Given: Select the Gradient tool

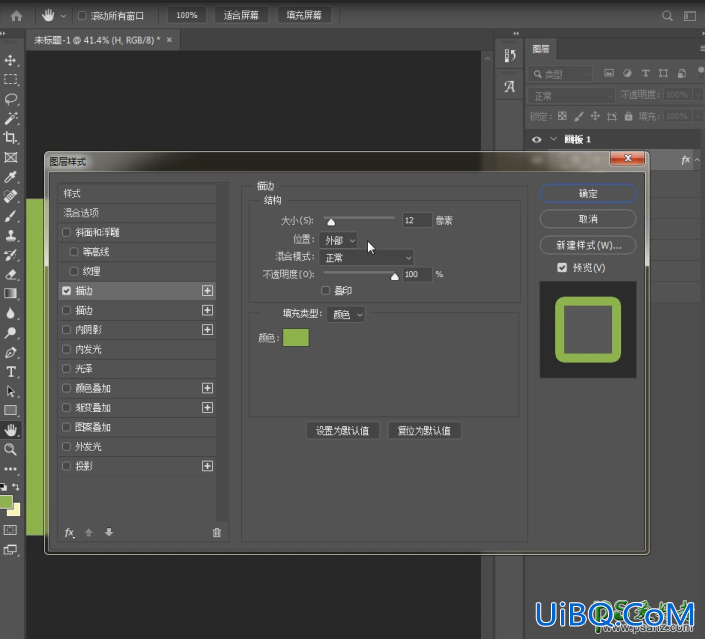Looking at the screenshot, I should 10,294.
